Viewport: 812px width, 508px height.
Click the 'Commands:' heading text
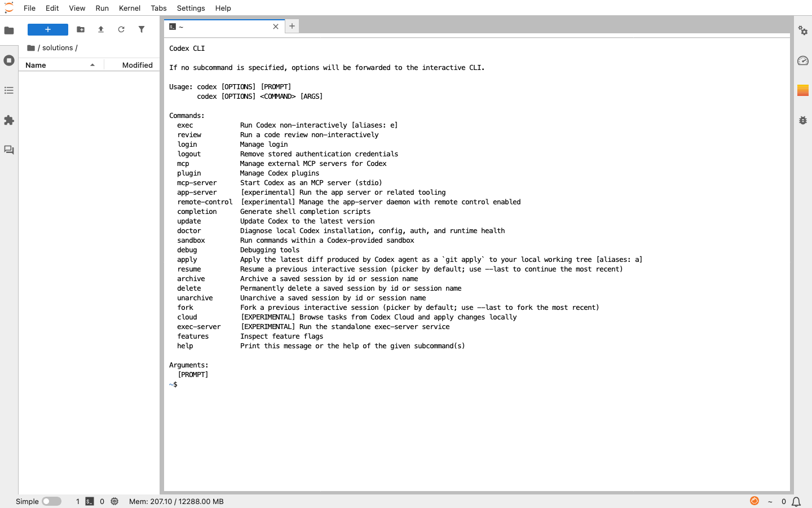pyautogui.click(x=187, y=116)
